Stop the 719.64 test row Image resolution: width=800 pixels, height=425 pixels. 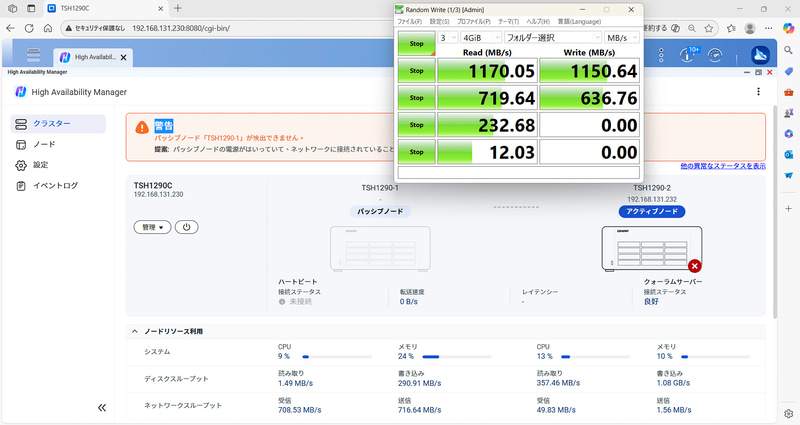click(416, 97)
